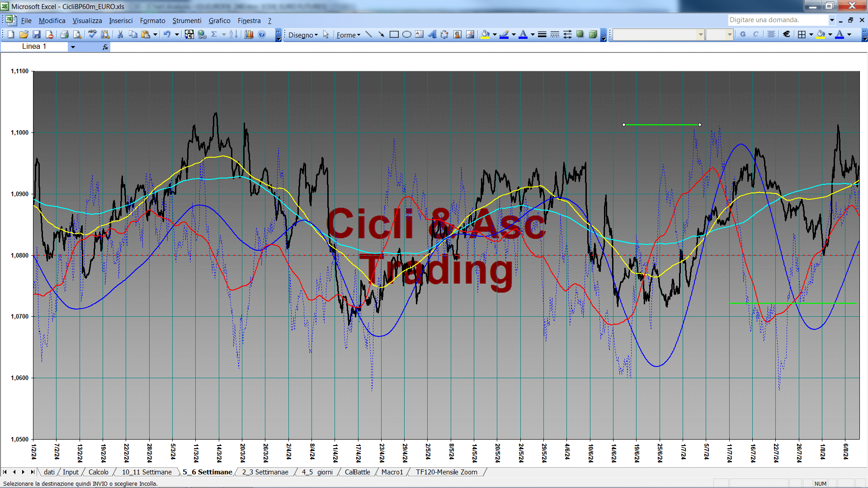Open the Arrow Style icon
868x488 pixels.
[567, 34]
